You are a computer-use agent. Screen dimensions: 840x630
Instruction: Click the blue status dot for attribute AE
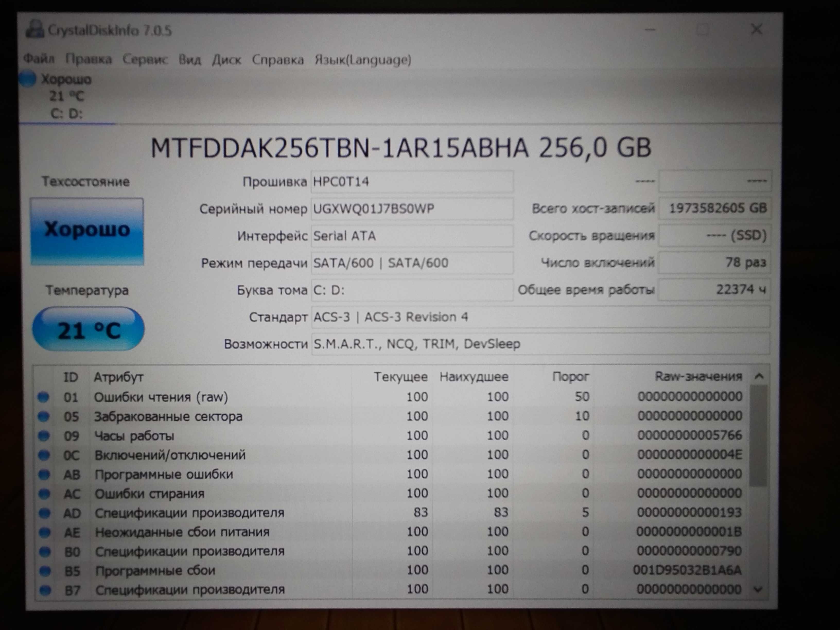tap(45, 532)
